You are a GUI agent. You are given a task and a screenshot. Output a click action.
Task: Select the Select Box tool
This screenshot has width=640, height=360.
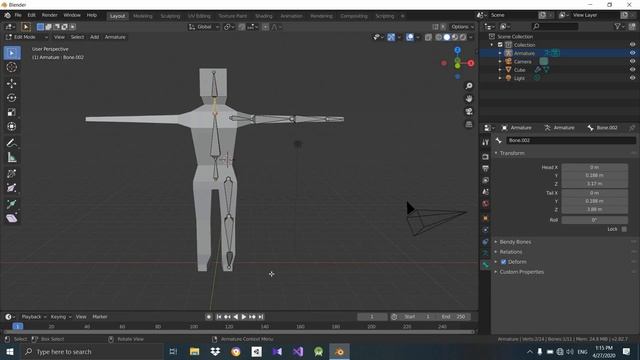click(x=11, y=53)
